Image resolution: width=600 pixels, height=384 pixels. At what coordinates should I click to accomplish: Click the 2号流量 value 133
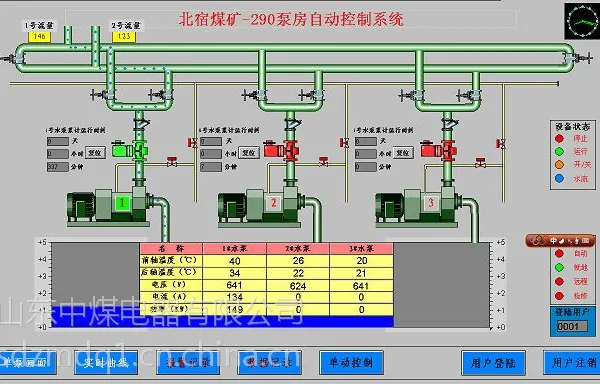(x=124, y=37)
